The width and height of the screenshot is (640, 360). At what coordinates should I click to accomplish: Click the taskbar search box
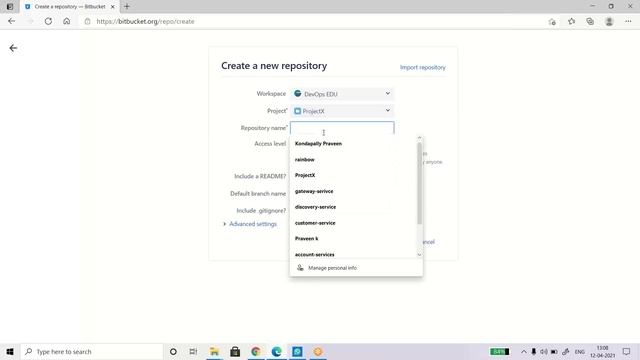(x=92, y=351)
